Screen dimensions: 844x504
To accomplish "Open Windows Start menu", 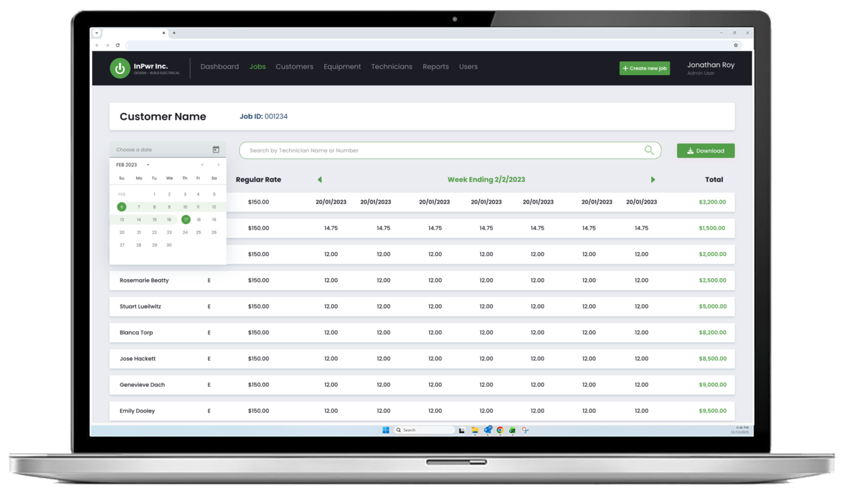I will pyautogui.click(x=386, y=430).
